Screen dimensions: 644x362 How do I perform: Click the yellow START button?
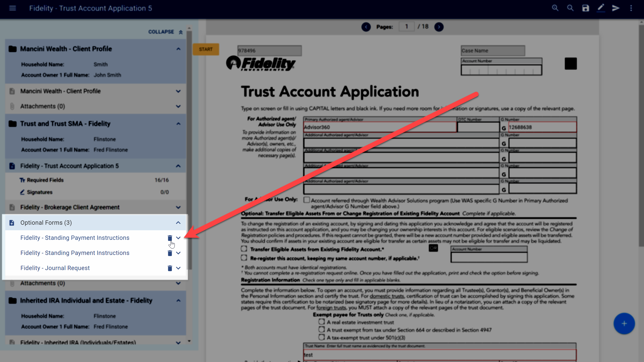coord(206,49)
